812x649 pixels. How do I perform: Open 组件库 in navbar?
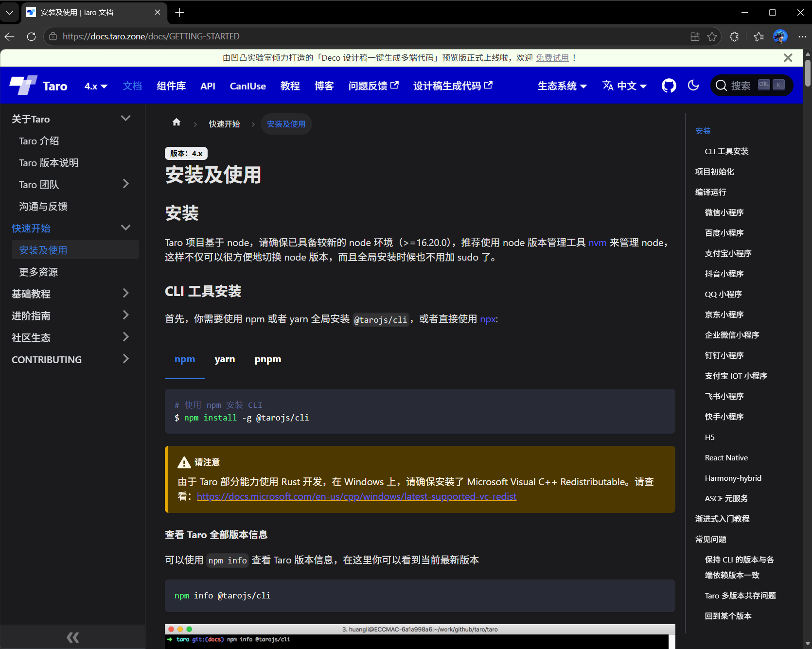tap(171, 86)
